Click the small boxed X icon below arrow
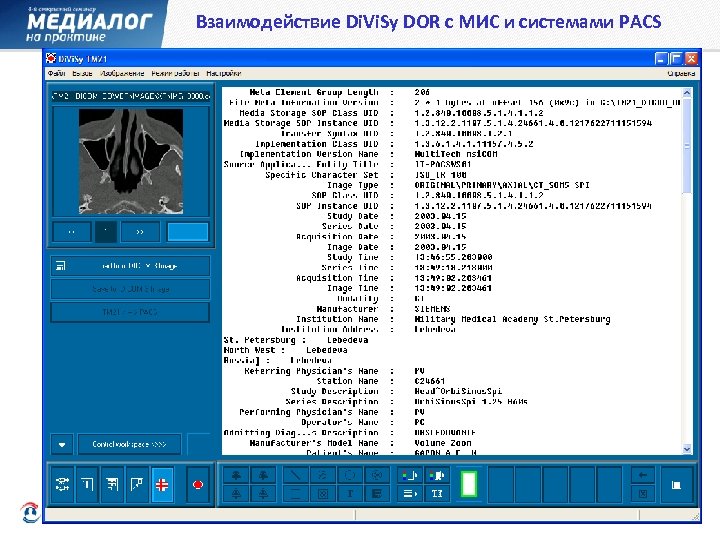The width and height of the screenshot is (720, 540). [x=643, y=494]
